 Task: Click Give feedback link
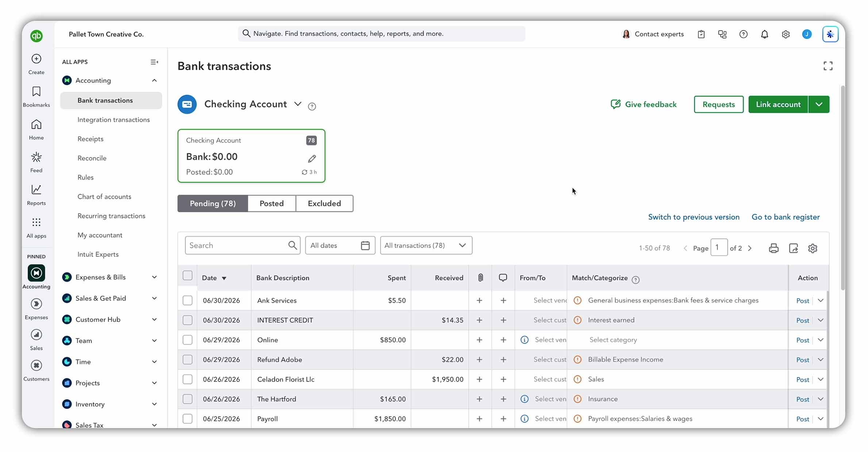[x=644, y=104]
